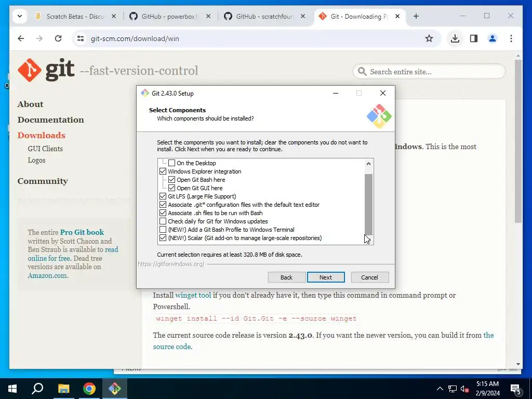Open the Pro Git book link
Viewport: 532px width, 399px height.
click(x=82, y=232)
